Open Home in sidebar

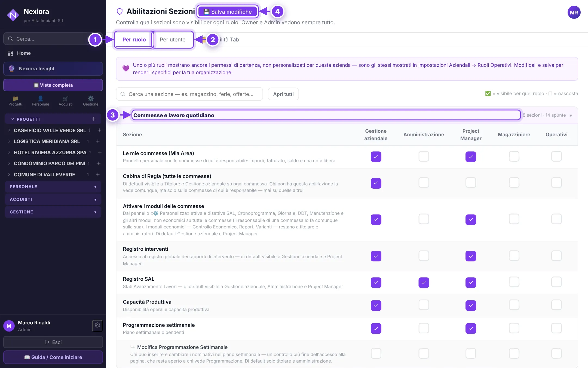tap(53, 53)
